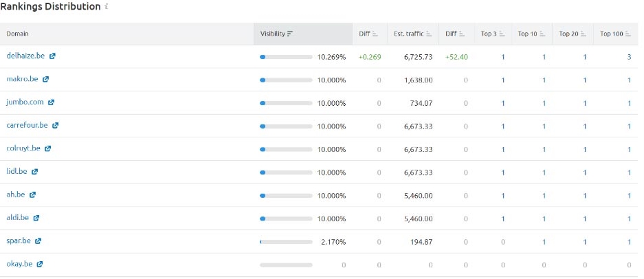The image size is (644, 279).
Task: Select the 10.269% visibility value
Action: click(x=331, y=57)
